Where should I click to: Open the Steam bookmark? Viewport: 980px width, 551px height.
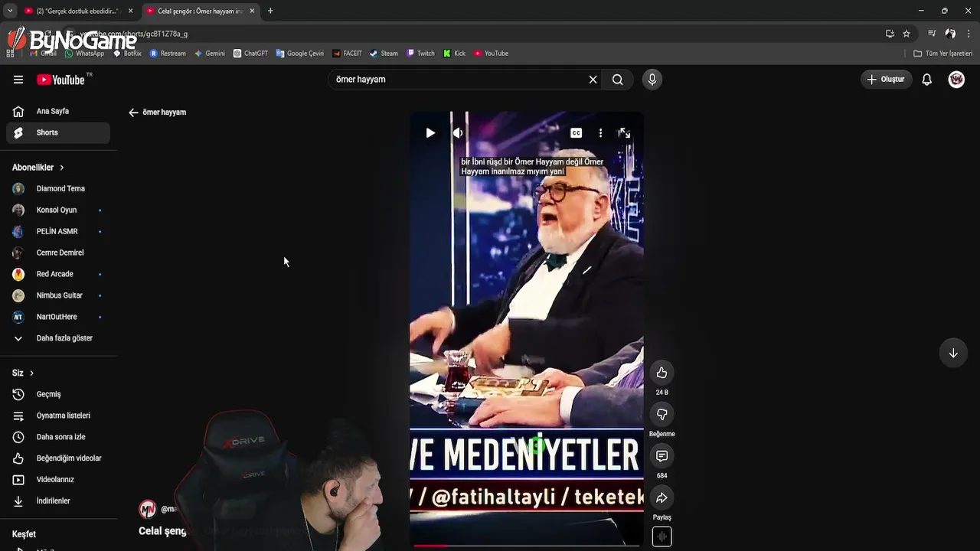point(384,54)
